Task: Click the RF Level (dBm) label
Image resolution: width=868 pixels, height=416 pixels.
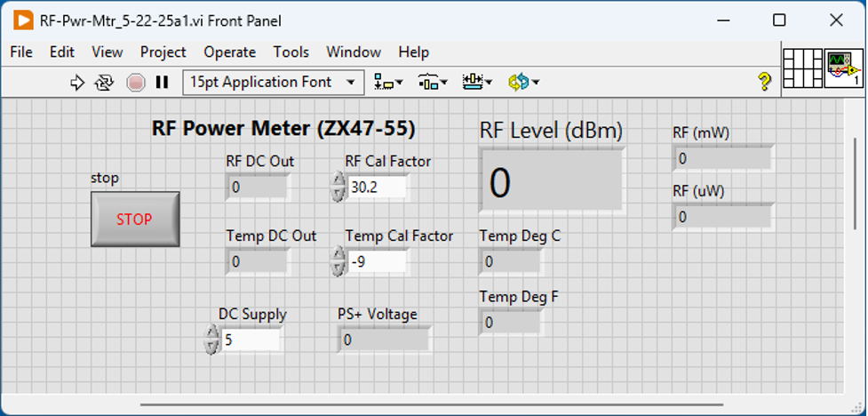Action: (x=552, y=131)
